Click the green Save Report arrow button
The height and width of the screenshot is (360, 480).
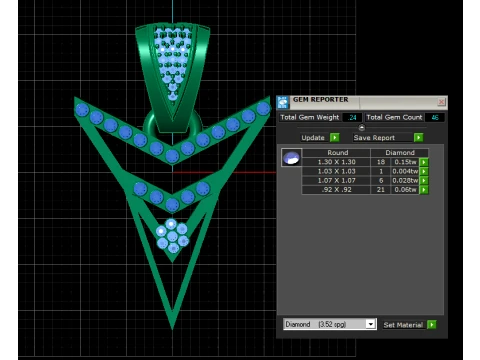[x=418, y=137]
